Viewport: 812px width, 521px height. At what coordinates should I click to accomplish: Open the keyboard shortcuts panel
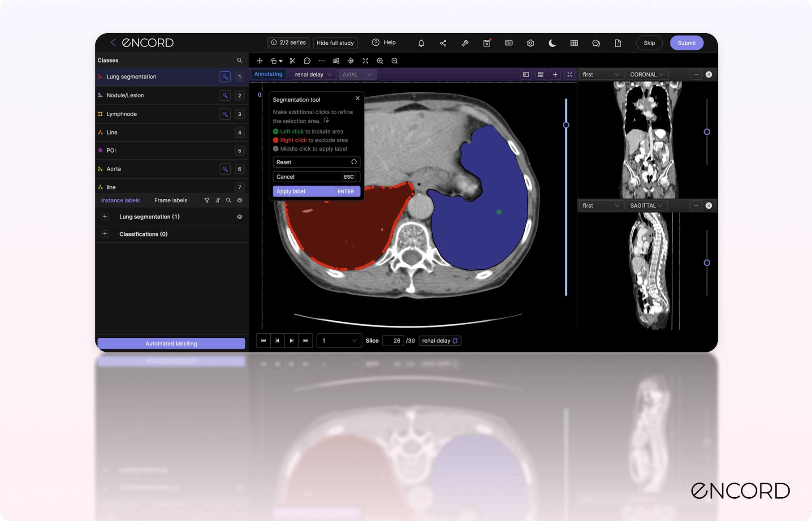(x=509, y=43)
